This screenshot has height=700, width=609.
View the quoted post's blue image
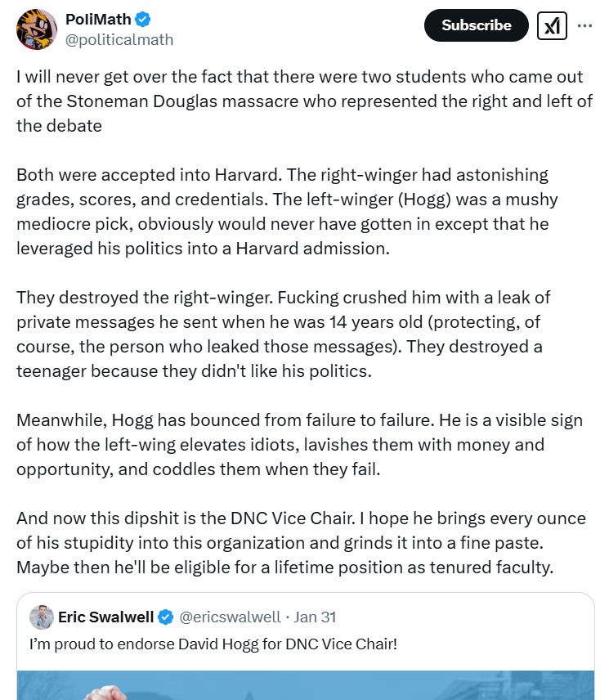pyautogui.click(x=306, y=685)
